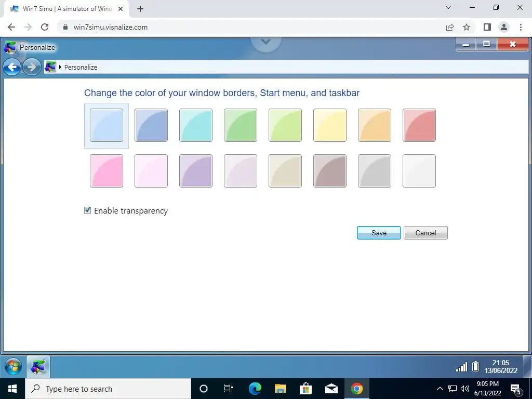Viewport: 532px width, 399px height.
Task: Open Chrome profile avatar
Action: pyautogui.click(x=504, y=27)
